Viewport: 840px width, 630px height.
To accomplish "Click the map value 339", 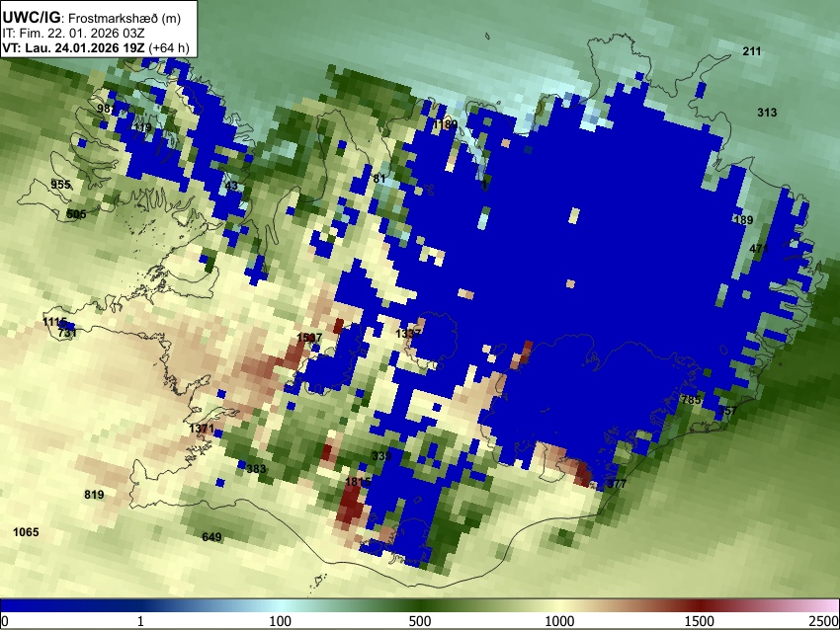I will tap(381, 456).
